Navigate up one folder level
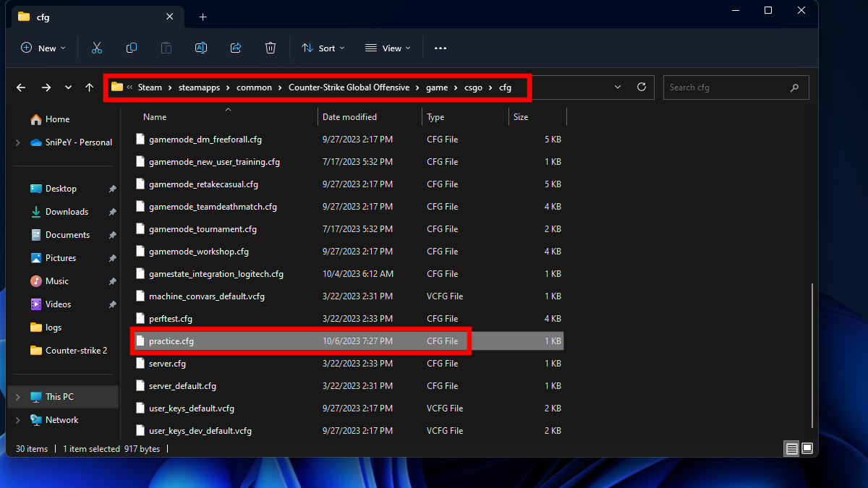Screen dimensions: 868x488 [88, 87]
